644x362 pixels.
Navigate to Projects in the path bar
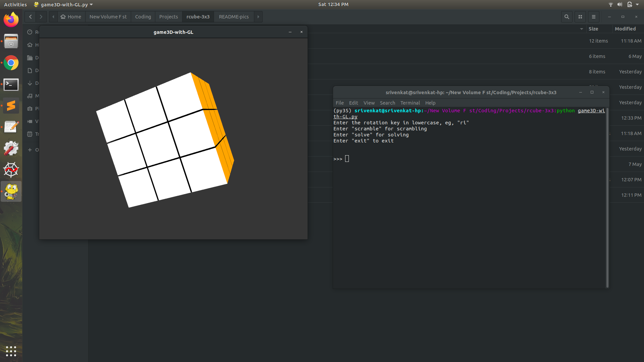coord(168,17)
